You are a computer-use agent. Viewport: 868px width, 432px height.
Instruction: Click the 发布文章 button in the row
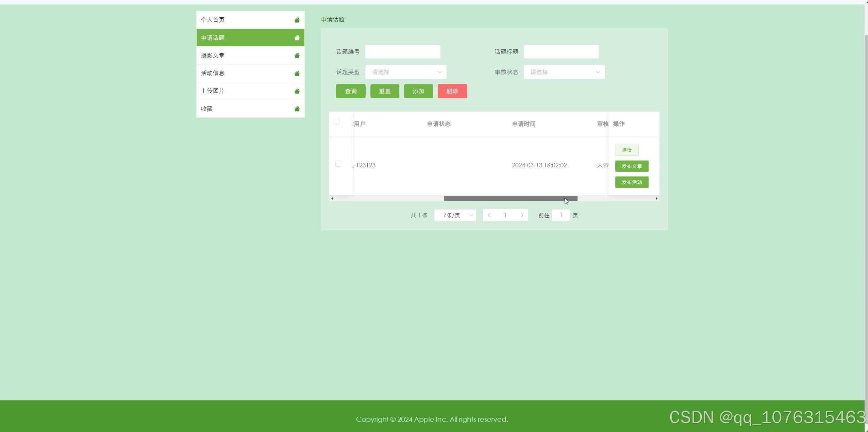click(x=631, y=166)
